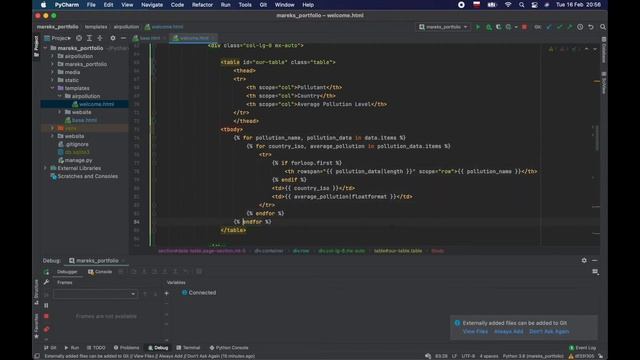This screenshot has height=360, width=640.
Task: Click editor vertical scrollbar thumb
Action: [597, 138]
